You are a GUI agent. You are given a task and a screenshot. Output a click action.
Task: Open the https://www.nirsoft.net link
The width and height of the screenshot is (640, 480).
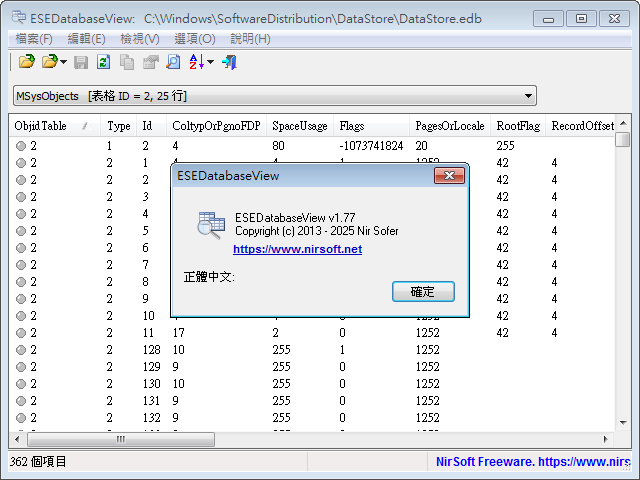tap(298, 249)
